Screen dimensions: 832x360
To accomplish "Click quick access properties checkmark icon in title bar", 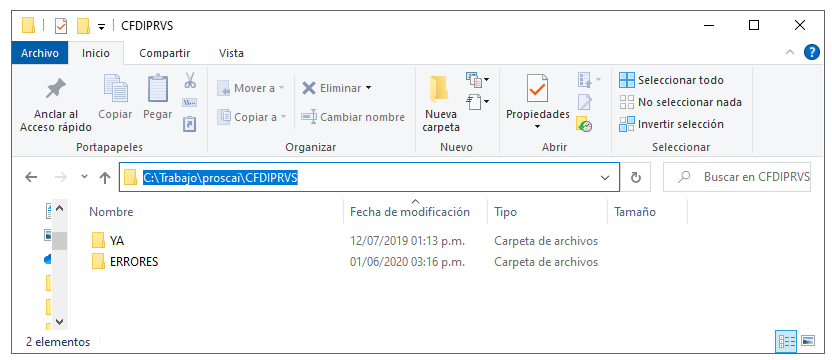I will (62, 25).
